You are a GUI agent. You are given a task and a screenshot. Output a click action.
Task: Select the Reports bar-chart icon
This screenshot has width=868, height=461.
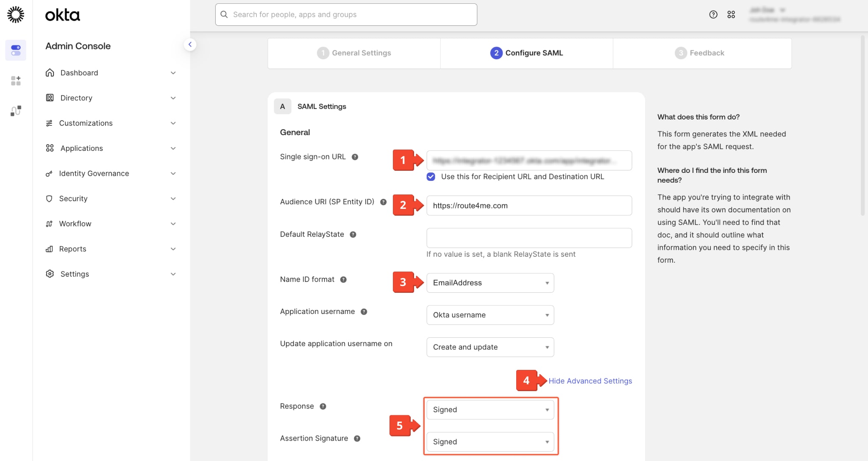click(49, 249)
